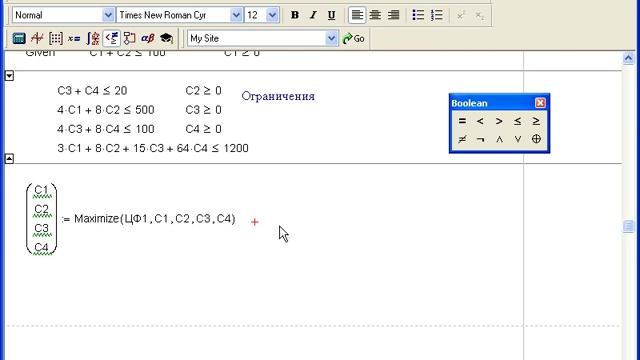Screen dimensions: 640x360
Task: Open the style dropdown showing Normal
Action: coord(108,15)
